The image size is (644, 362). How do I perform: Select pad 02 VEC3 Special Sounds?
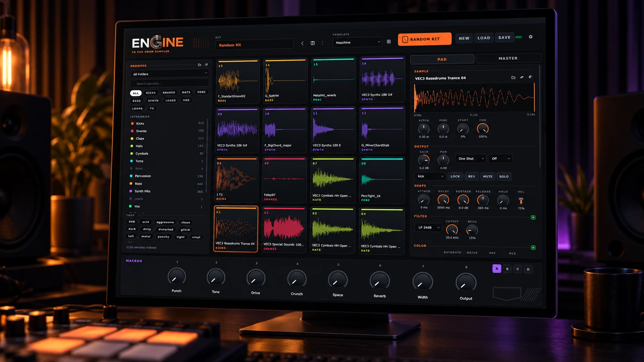tap(284, 230)
